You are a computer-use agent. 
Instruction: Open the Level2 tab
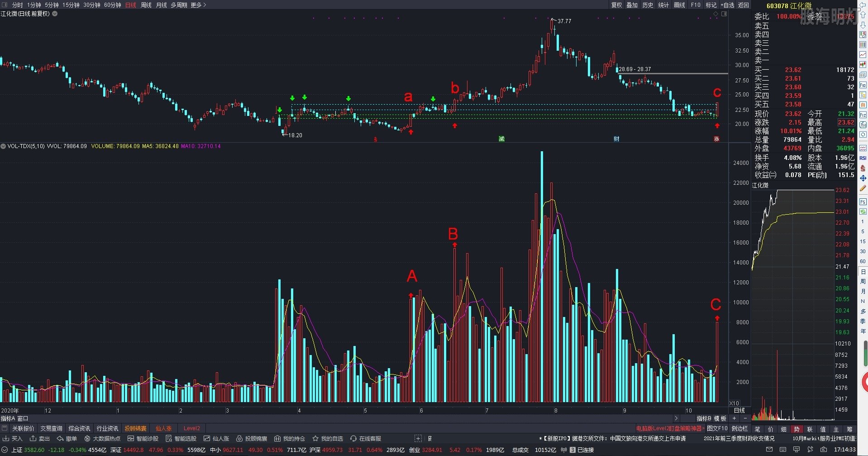pos(191,428)
